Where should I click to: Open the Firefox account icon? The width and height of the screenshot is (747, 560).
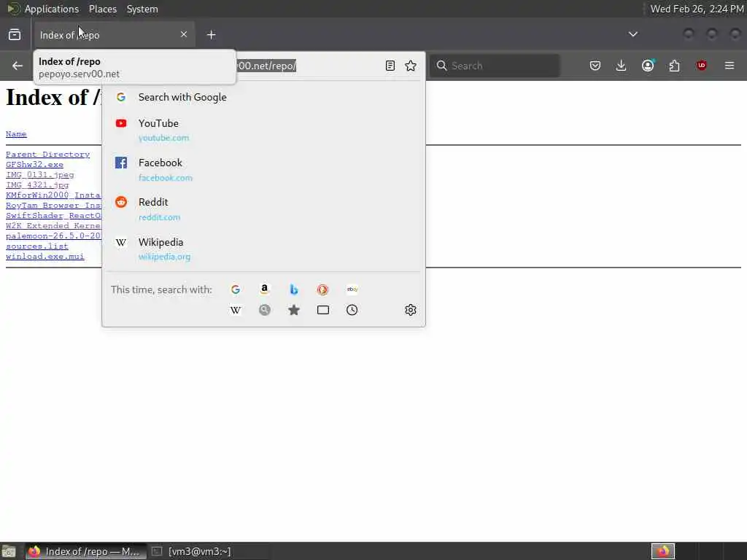[x=648, y=66]
